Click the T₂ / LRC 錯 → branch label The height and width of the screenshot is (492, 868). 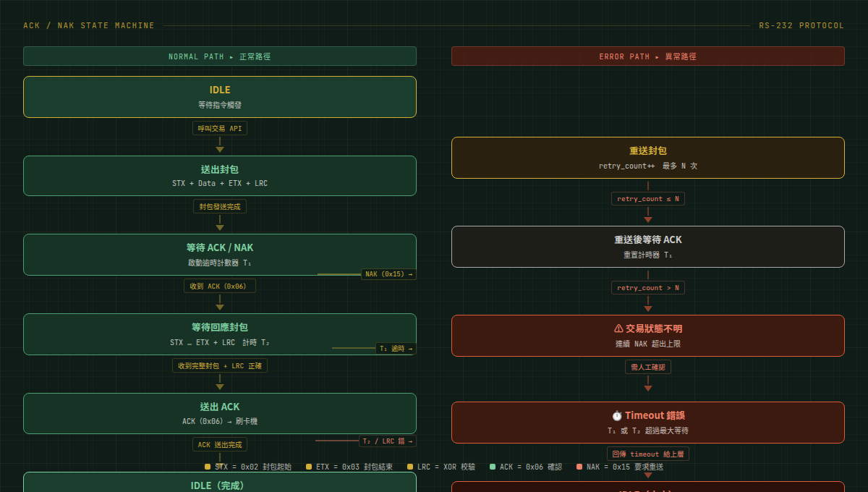[x=388, y=441]
